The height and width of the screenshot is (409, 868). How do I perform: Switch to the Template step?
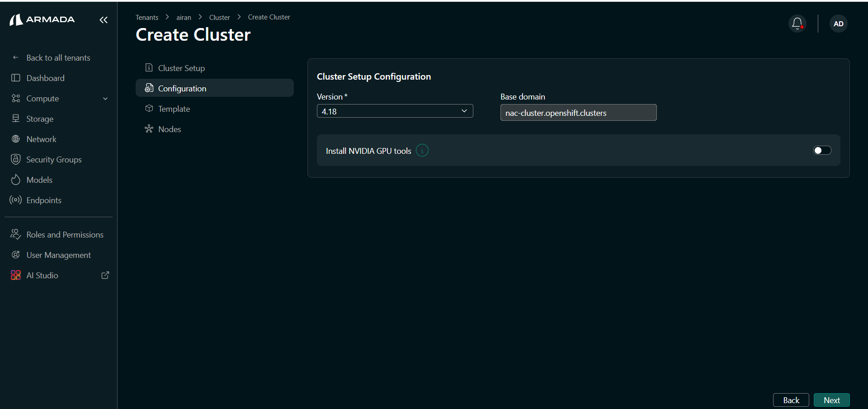(174, 109)
